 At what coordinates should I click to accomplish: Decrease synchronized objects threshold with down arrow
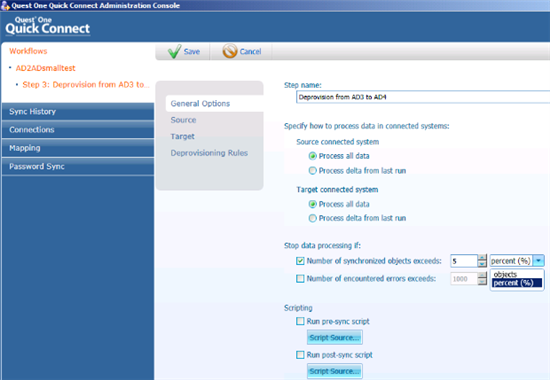(482, 264)
